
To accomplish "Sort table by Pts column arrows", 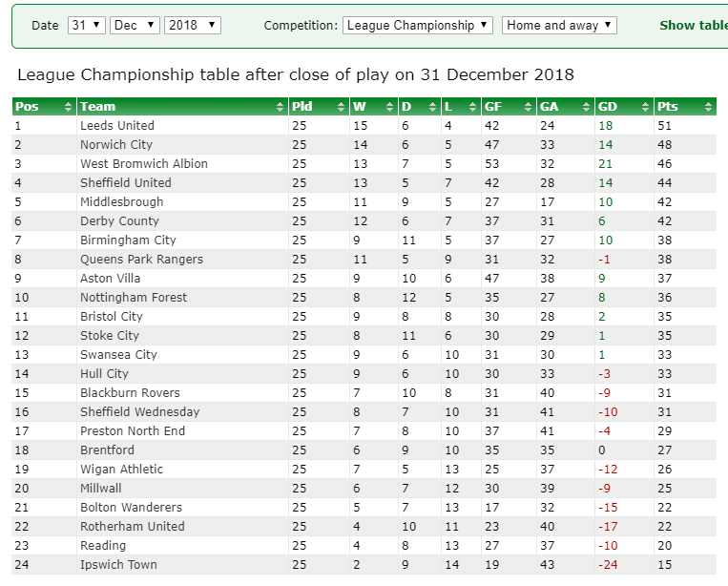I will (x=709, y=107).
